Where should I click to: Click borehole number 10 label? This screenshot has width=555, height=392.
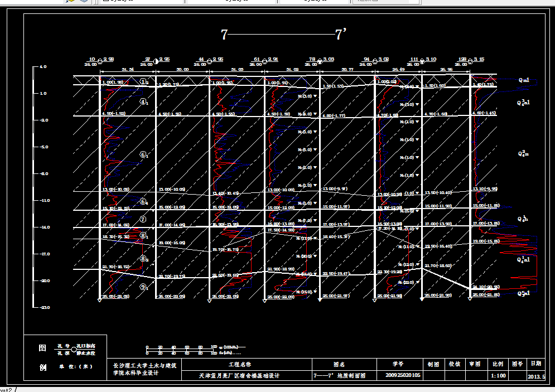click(92, 59)
